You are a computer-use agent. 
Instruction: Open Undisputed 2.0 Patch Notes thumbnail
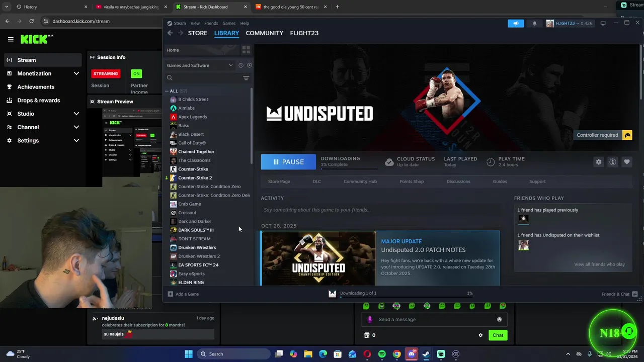point(318,258)
